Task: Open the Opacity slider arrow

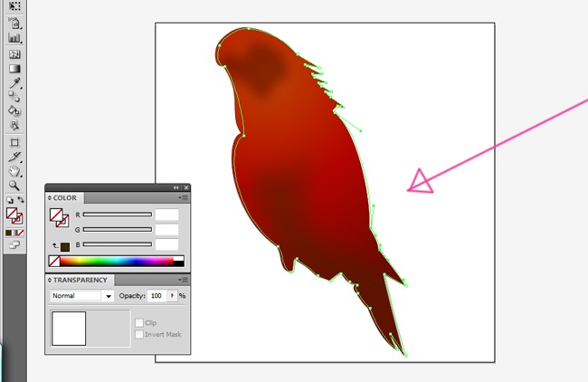Action: click(171, 296)
